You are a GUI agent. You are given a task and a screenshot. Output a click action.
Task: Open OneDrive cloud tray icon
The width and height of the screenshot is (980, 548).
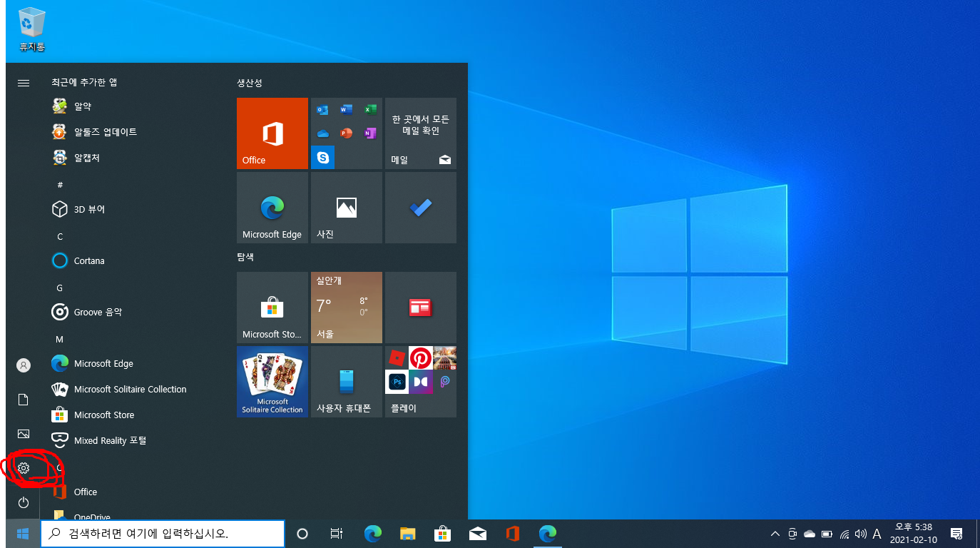click(810, 534)
